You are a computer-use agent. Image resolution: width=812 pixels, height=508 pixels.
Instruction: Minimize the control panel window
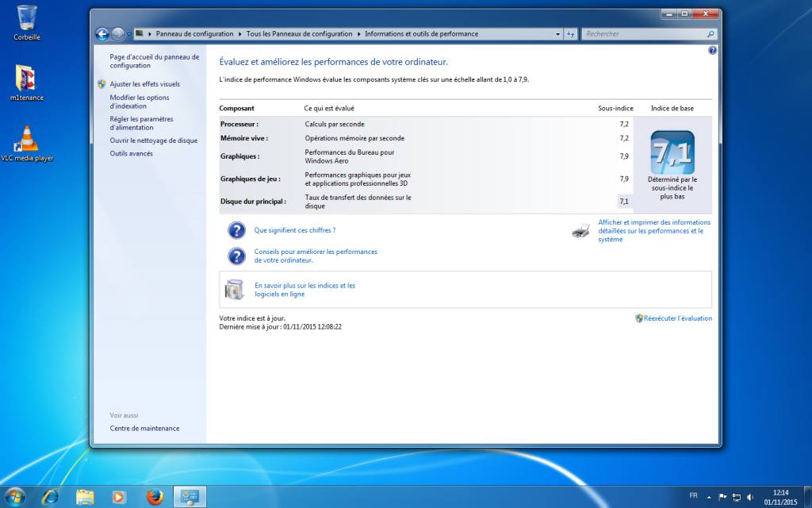(669, 14)
